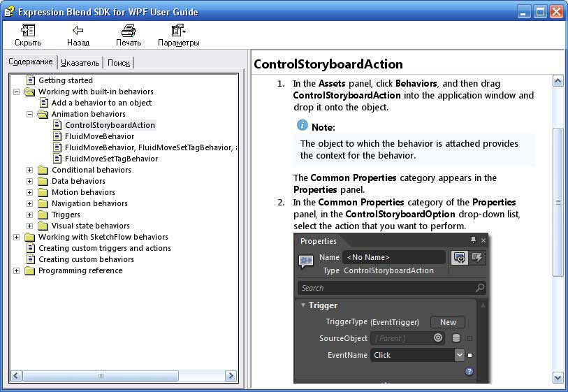The width and height of the screenshot is (568, 392).
Task: Select the Events lightning icon in panel
Action: pos(477,258)
